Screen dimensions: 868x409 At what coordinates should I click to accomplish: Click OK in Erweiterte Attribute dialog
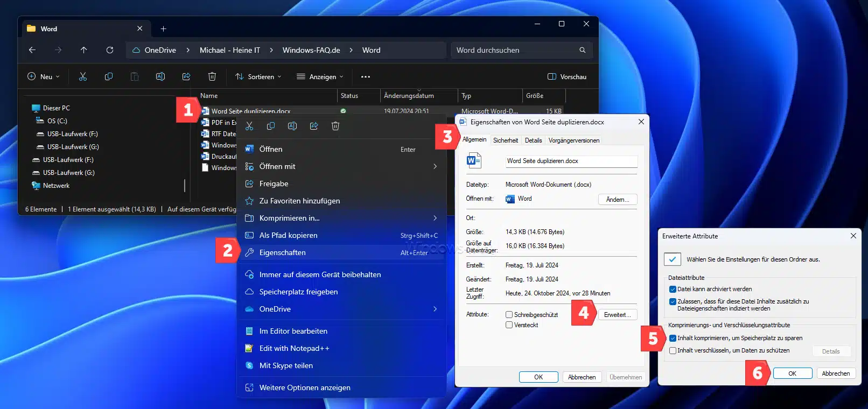pyautogui.click(x=792, y=373)
